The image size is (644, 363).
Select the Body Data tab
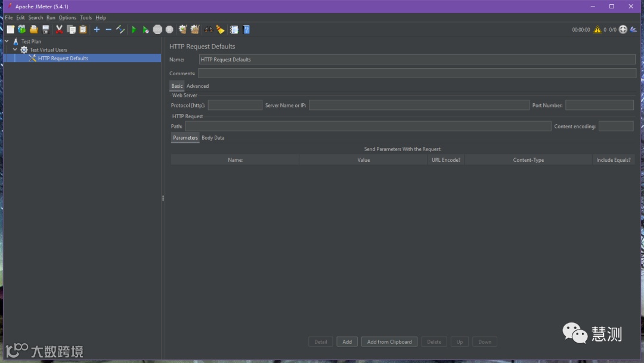pyautogui.click(x=213, y=138)
